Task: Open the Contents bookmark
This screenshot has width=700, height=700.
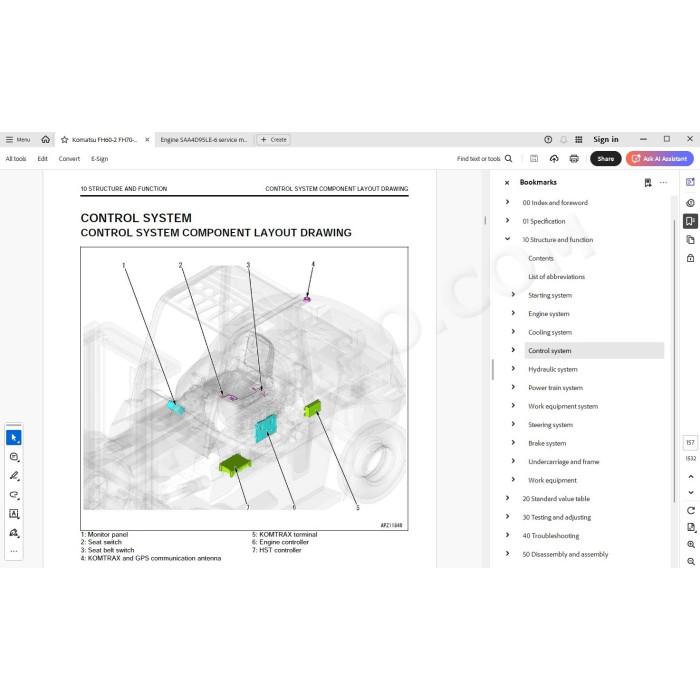Action: 541,258
